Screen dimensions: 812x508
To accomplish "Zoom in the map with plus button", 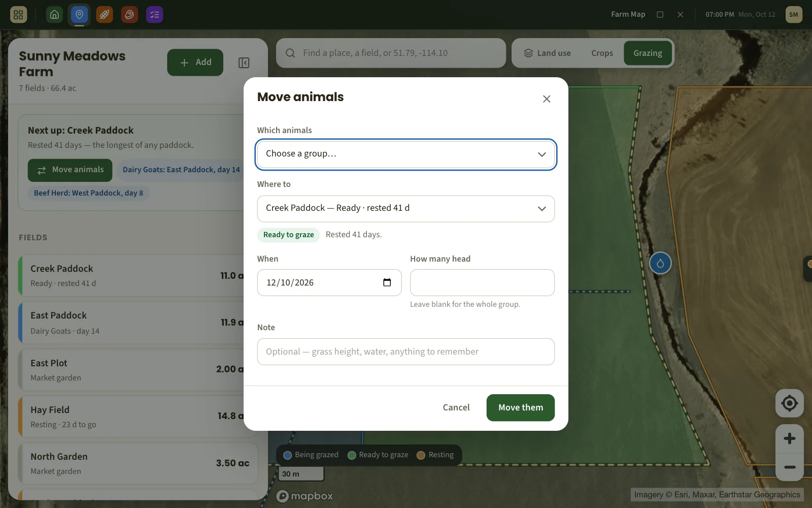I will click(x=790, y=438).
